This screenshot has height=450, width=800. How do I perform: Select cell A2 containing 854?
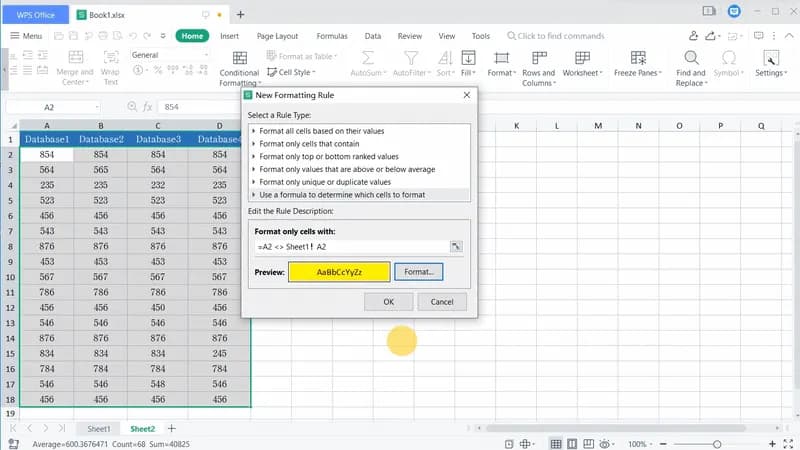47,155
